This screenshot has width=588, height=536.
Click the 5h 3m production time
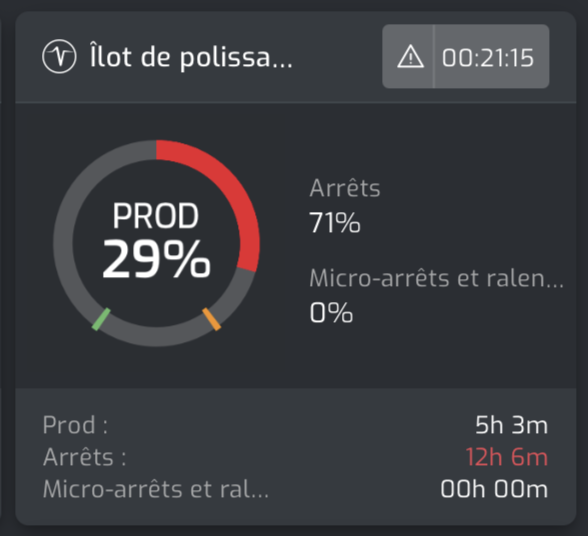(x=512, y=425)
